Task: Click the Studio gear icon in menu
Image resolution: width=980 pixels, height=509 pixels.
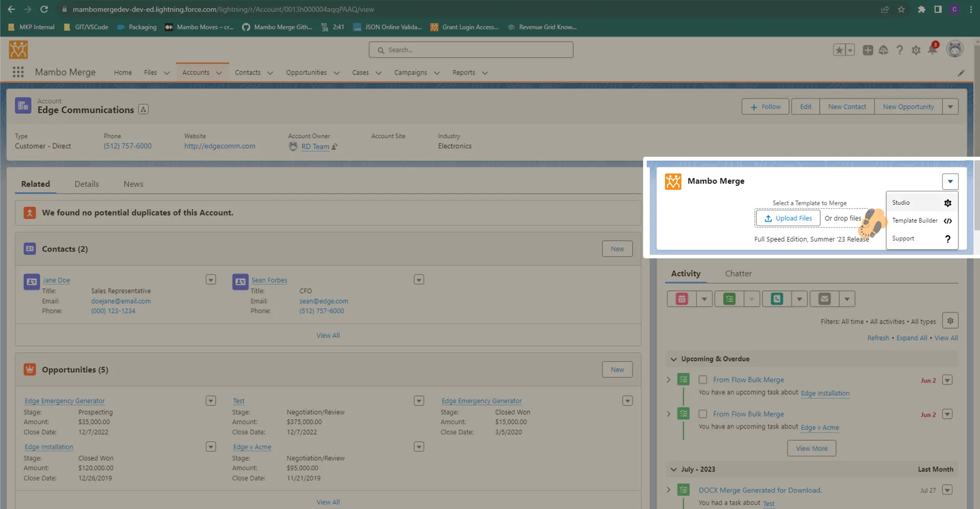Action: [947, 203]
